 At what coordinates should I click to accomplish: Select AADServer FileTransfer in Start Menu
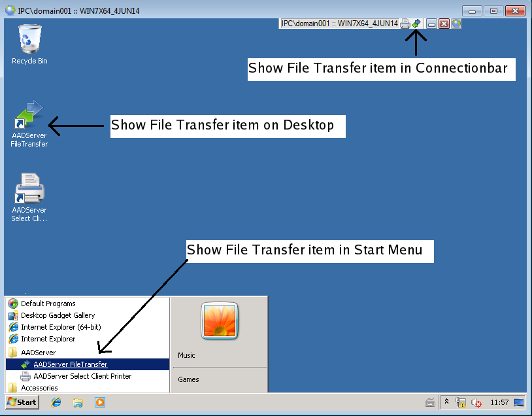pos(70,364)
